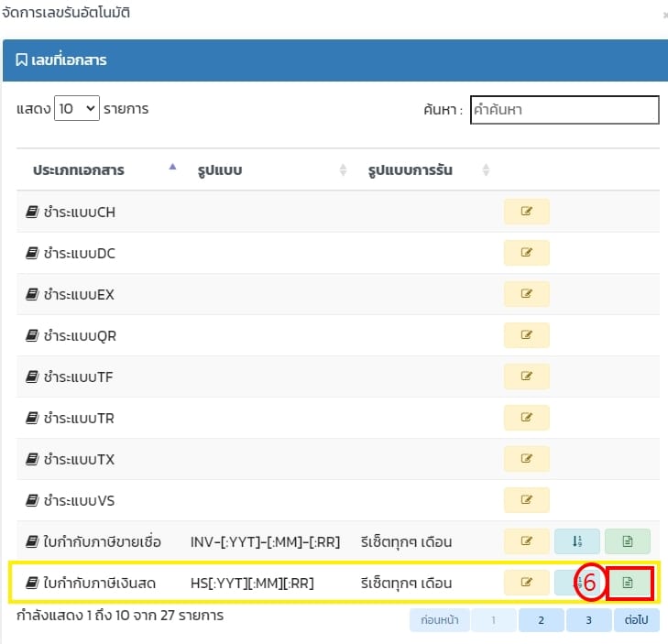Click the edit icon for ชำระแบบDC row
668x644 pixels.
click(x=526, y=254)
